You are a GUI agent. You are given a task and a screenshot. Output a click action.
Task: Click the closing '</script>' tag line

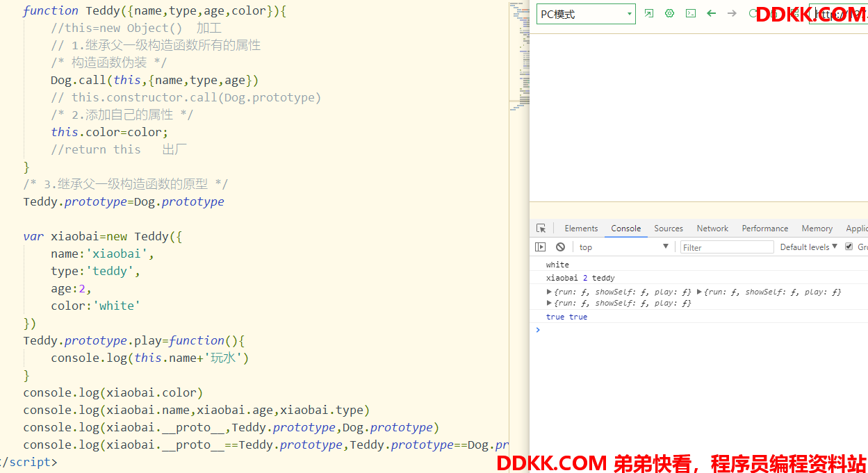coord(28,462)
